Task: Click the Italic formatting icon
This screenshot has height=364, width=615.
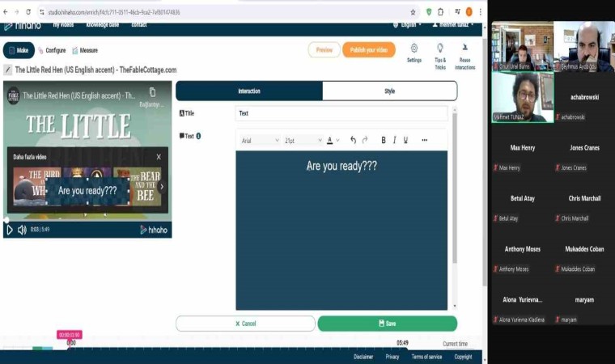Action: point(394,140)
